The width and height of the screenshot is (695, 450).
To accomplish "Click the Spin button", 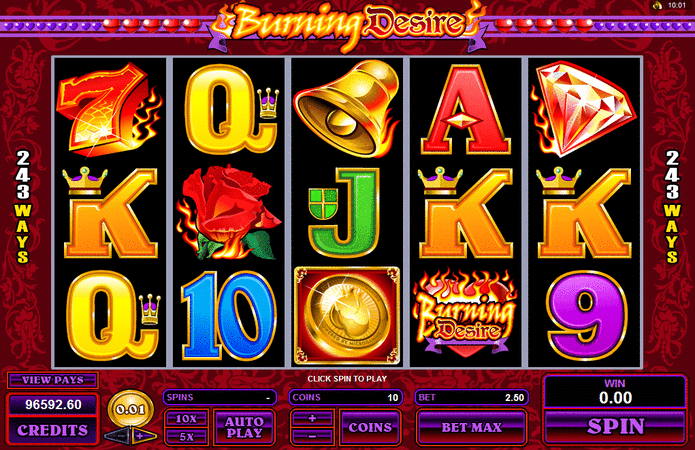I will (615, 427).
